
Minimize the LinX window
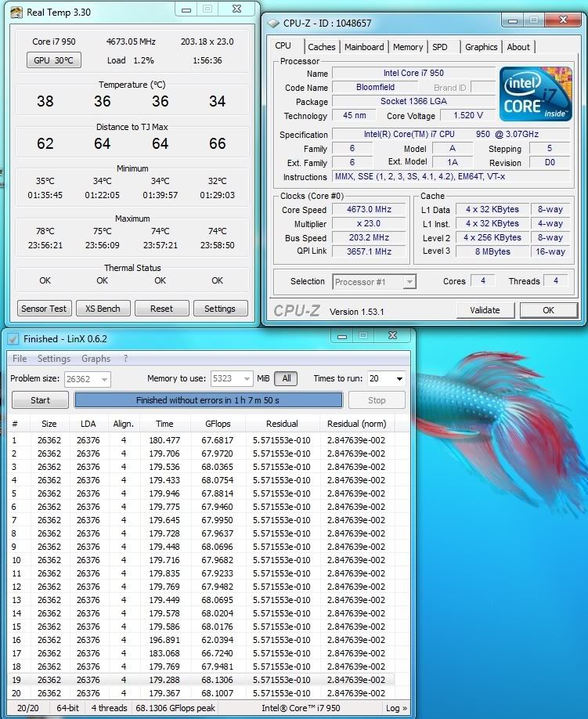pyautogui.click(x=342, y=336)
